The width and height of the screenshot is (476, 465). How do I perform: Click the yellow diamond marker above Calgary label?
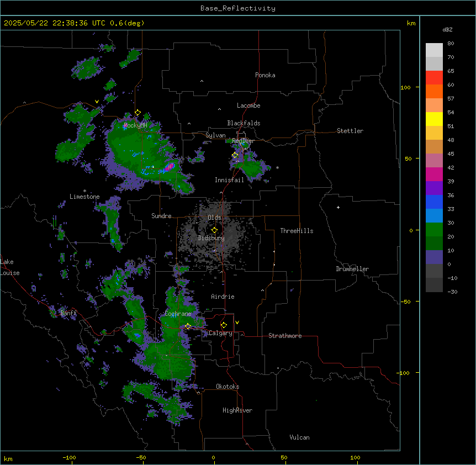(x=224, y=325)
